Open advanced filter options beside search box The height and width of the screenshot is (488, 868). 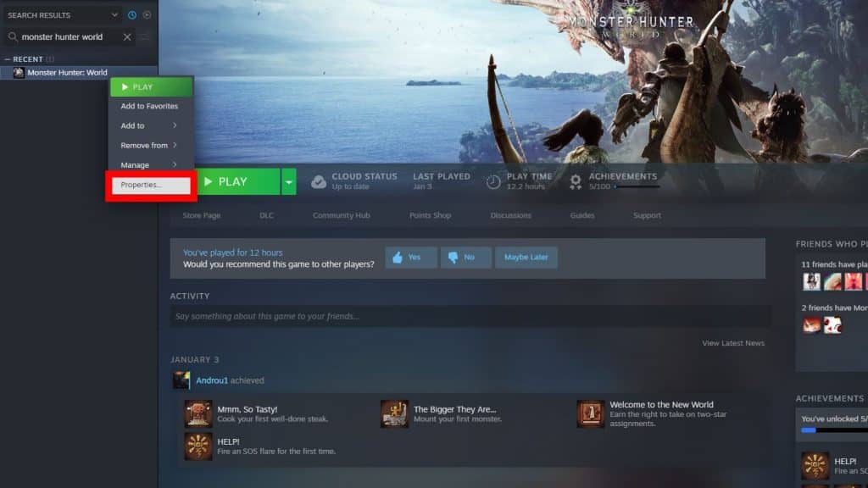(145, 37)
